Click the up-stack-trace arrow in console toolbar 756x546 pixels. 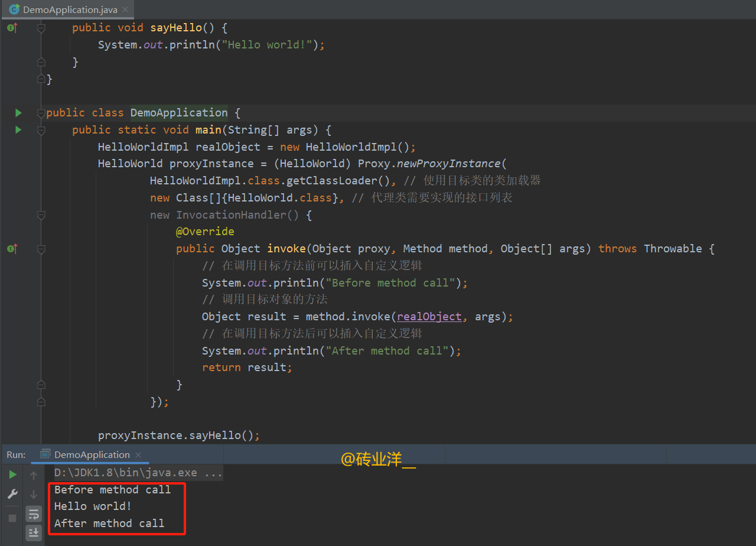pyautogui.click(x=34, y=474)
